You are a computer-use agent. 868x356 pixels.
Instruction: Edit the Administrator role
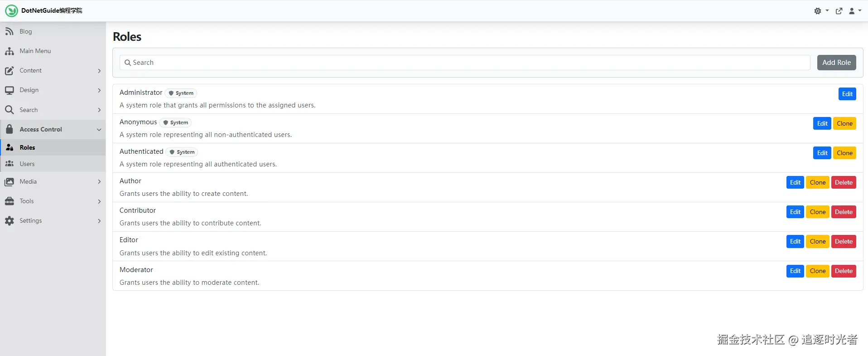point(847,94)
